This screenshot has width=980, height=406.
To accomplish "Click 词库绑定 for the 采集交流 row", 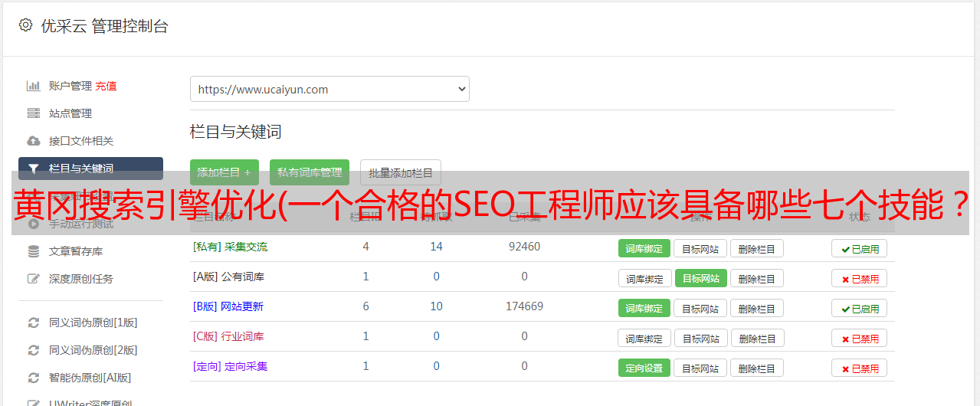I will (644, 248).
